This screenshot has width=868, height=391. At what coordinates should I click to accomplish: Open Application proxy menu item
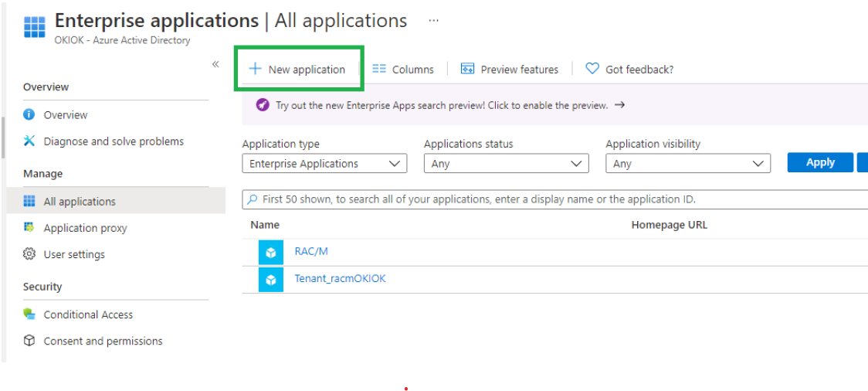click(85, 228)
